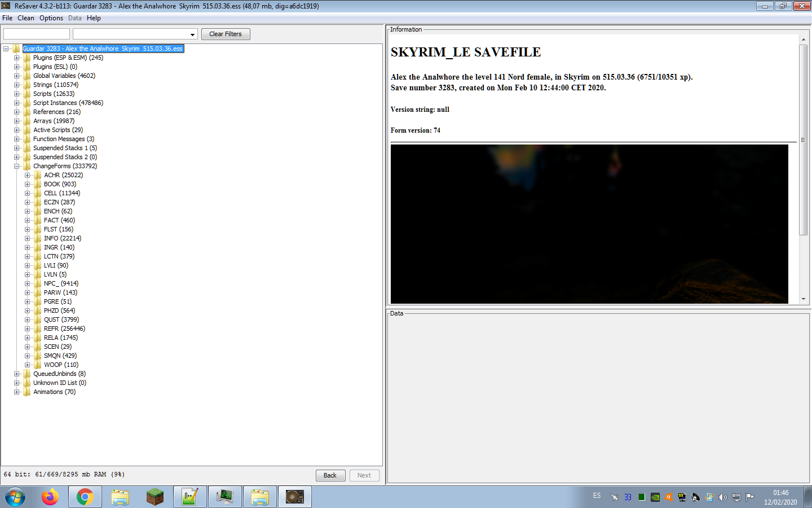Expand the Global Variables node
Viewport: 812px width, 508px height.
(x=16, y=76)
